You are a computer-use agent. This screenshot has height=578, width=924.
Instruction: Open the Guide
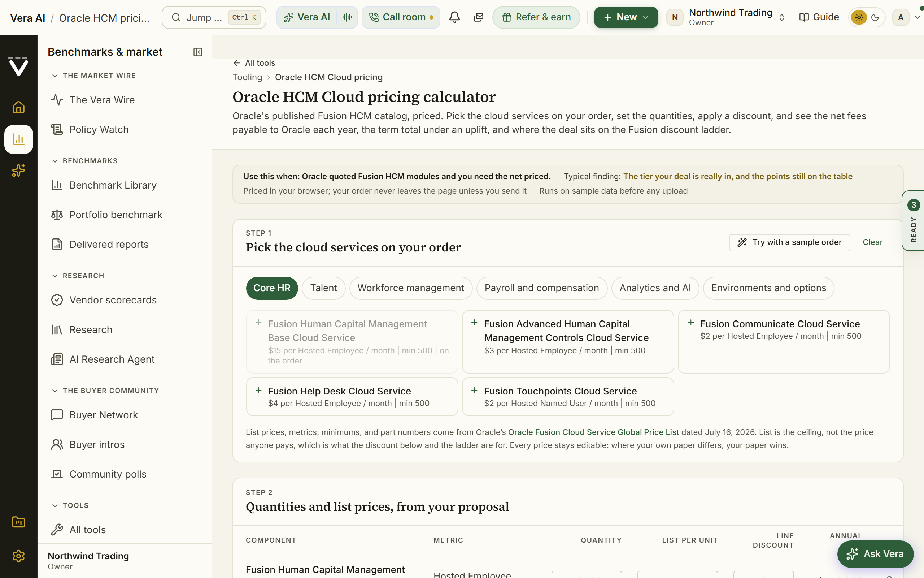819,17
